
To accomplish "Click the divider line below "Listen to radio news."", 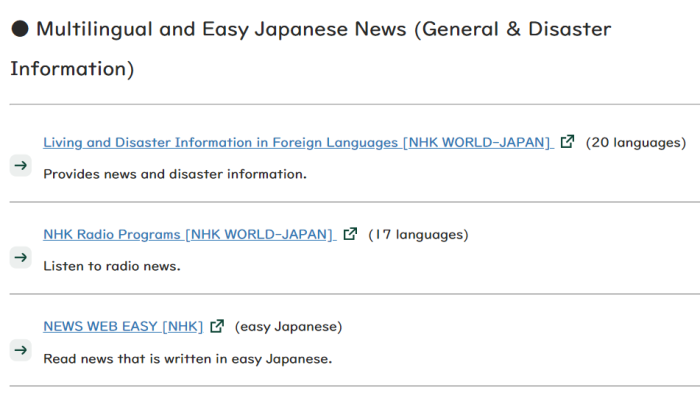I will [x=350, y=294].
